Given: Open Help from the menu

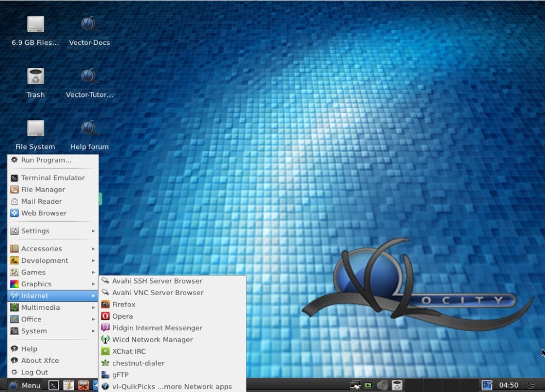Looking at the screenshot, I should 53,349.
